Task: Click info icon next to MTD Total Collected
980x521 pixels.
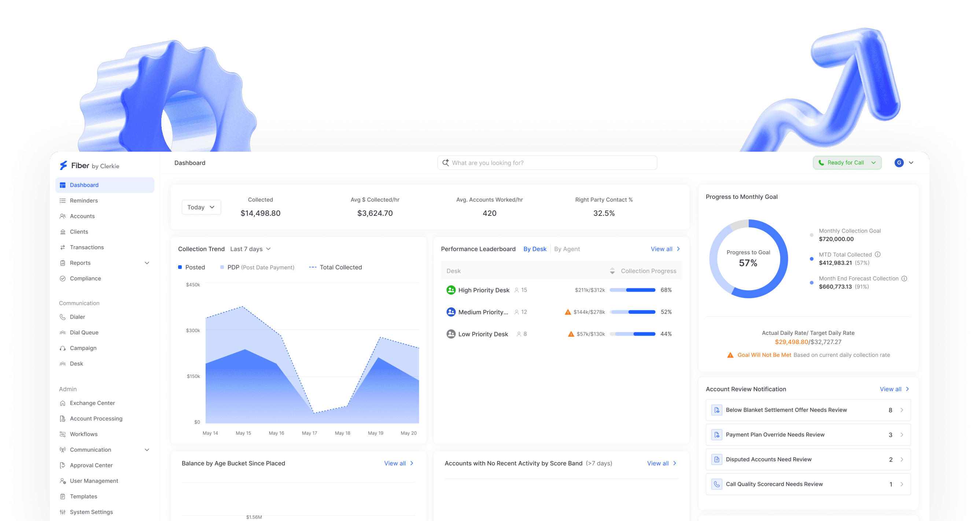Action: pos(878,254)
